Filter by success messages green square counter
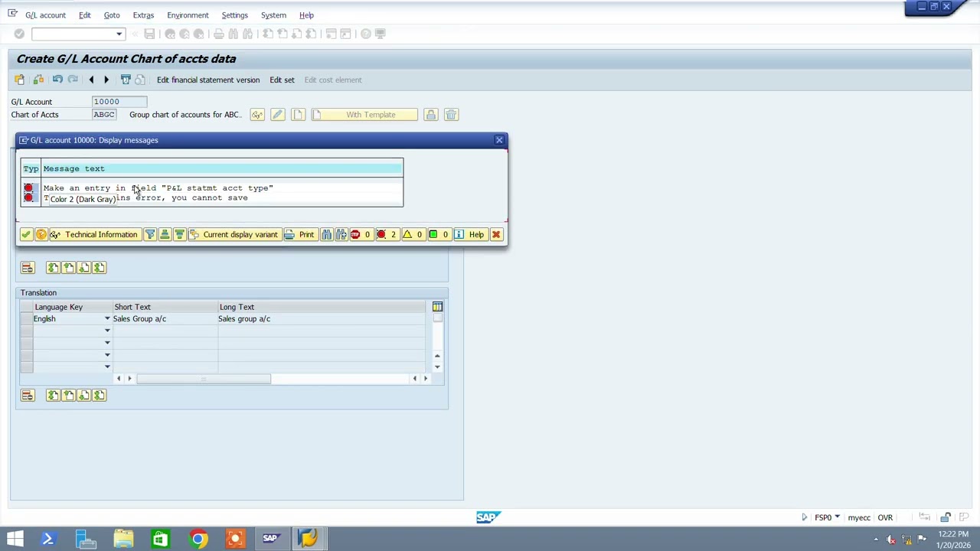 [439, 235]
